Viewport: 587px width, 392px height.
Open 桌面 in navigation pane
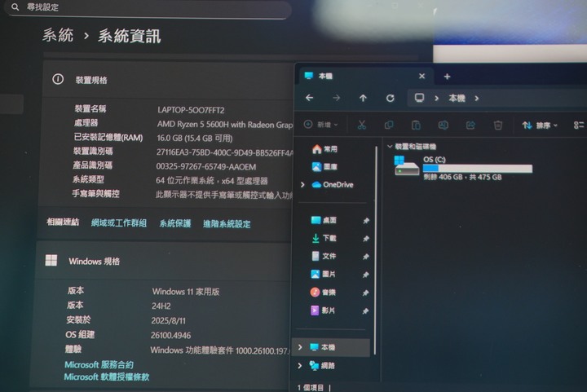[324, 220]
